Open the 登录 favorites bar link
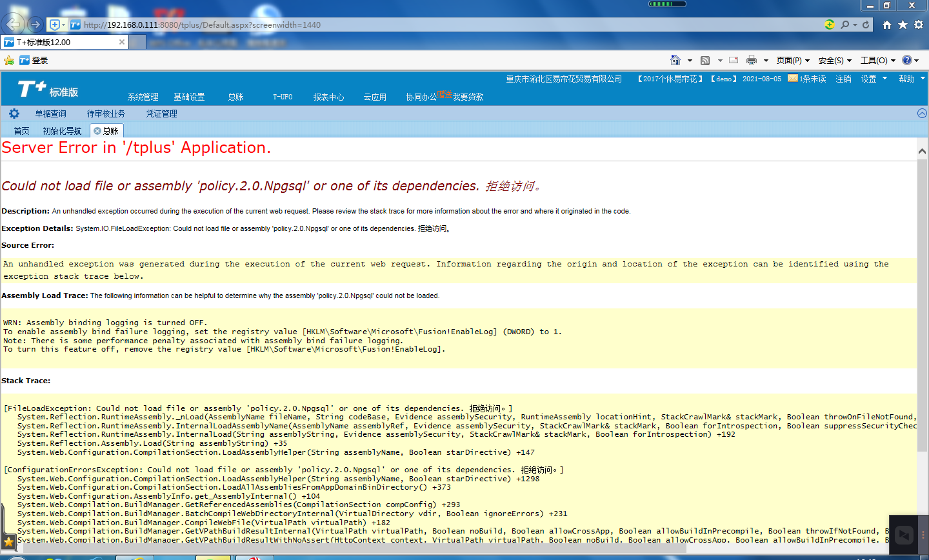 (x=34, y=60)
